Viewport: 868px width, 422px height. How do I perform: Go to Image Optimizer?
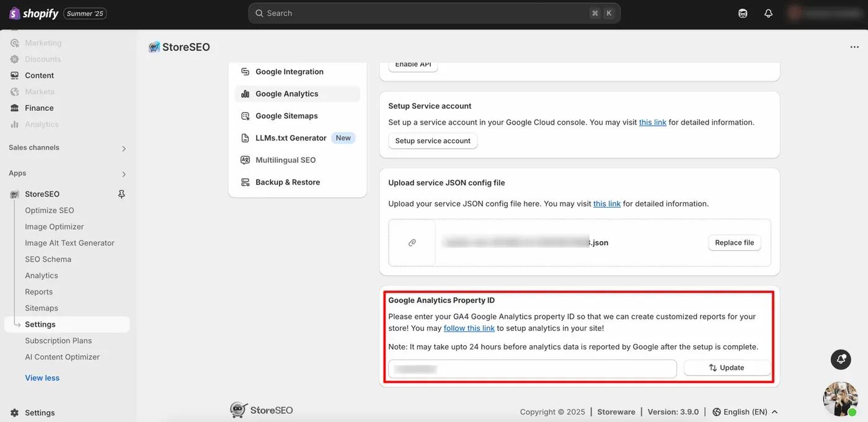pyautogui.click(x=55, y=227)
